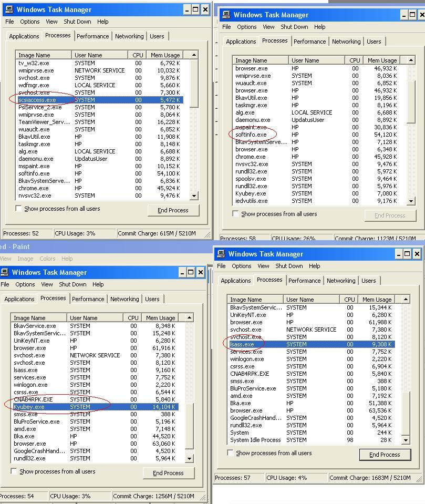The width and height of the screenshot is (425, 504).
Task: Sort by Image Name column in 57-process window
Action: pyautogui.click(x=255, y=299)
